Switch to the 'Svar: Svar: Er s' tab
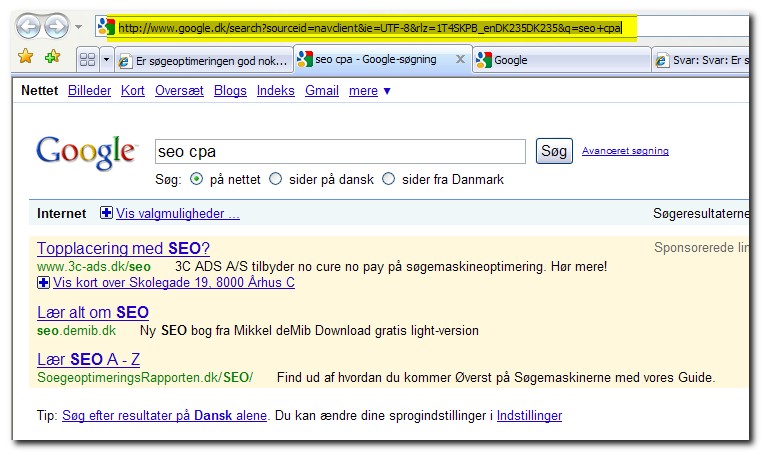The image size is (761, 452). point(700,61)
